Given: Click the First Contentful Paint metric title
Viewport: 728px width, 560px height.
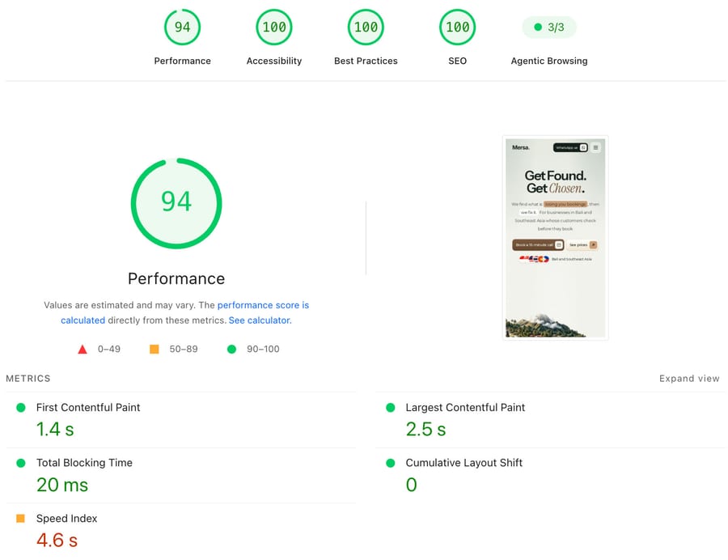Looking at the screenshot, I should pyautogui.click(x=88, y=407).
